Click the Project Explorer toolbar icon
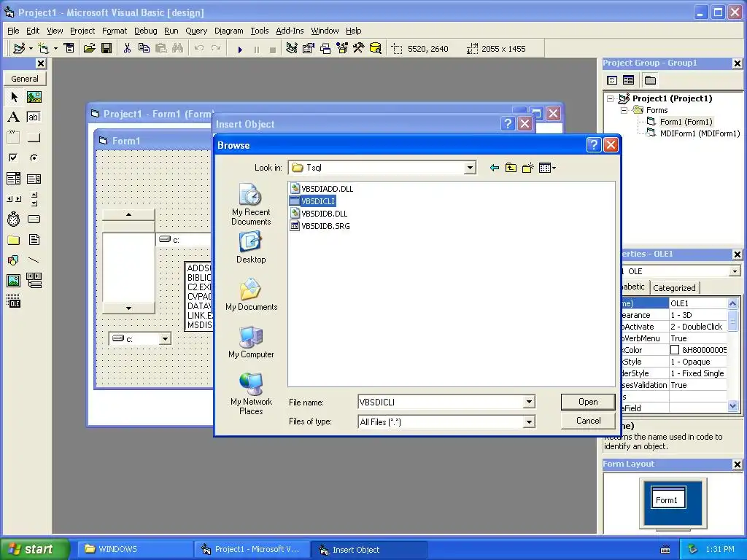Viewport: 747px width, 560px height. [292, 49]
